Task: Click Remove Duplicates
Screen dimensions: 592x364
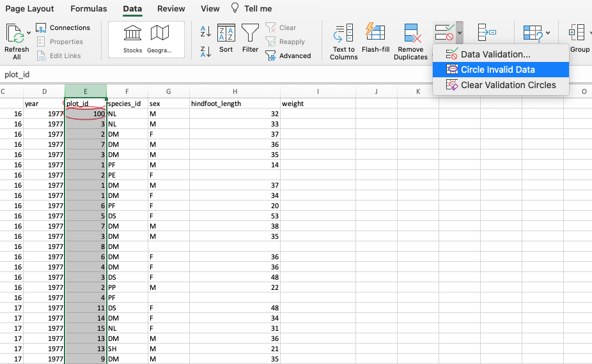Action: tap(410, 42)
